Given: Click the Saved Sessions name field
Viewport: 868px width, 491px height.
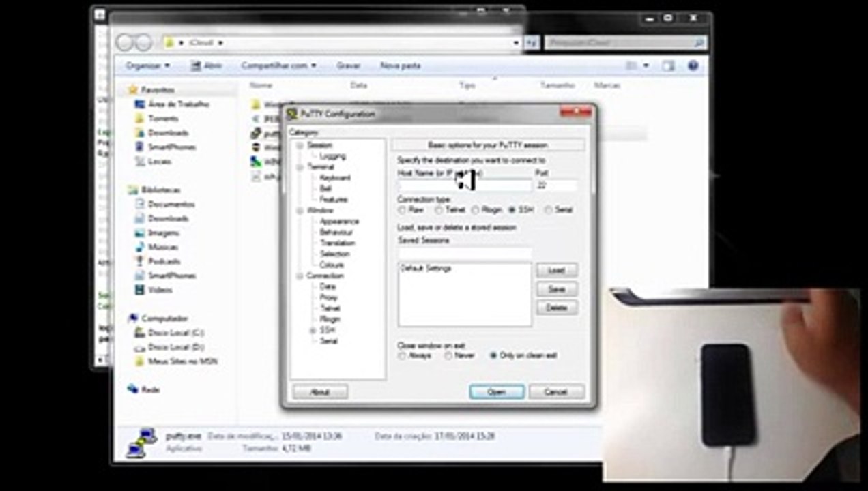Looking at the screenshot, I should pos(464,252).
